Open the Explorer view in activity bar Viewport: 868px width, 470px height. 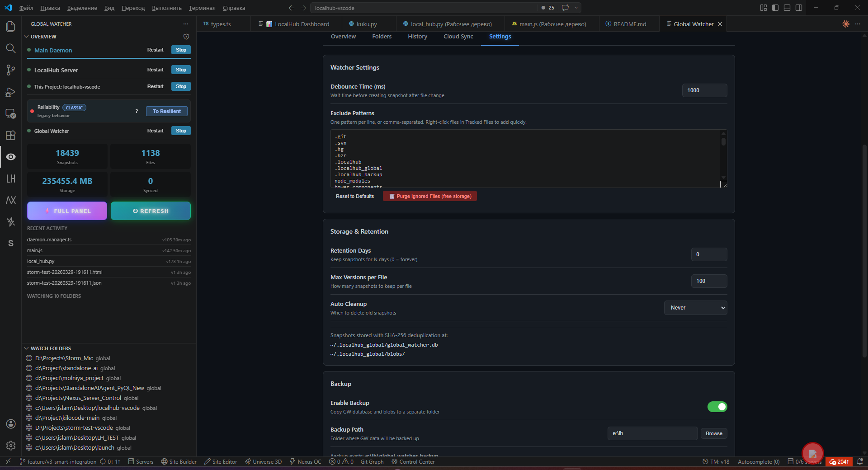(x=10, y=27)
